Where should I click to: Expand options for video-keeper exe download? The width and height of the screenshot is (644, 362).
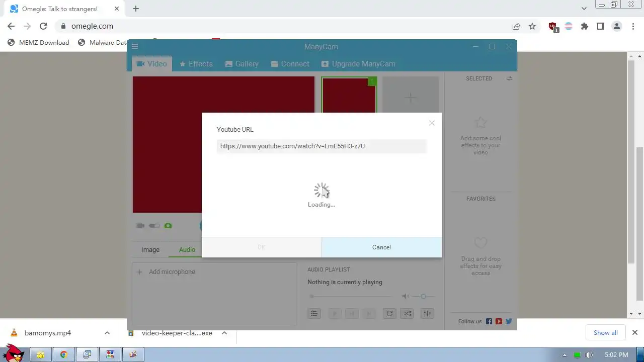[x=224, y=333]
